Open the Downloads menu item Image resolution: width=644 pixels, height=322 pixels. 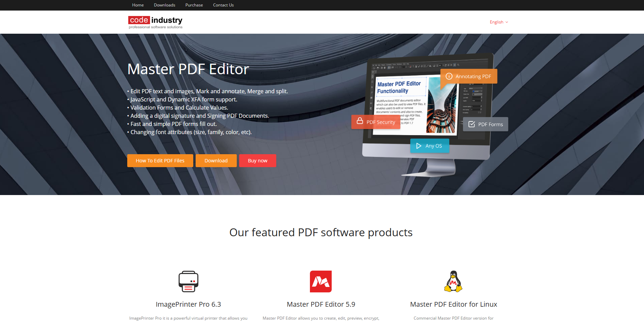tap(164, 5)
